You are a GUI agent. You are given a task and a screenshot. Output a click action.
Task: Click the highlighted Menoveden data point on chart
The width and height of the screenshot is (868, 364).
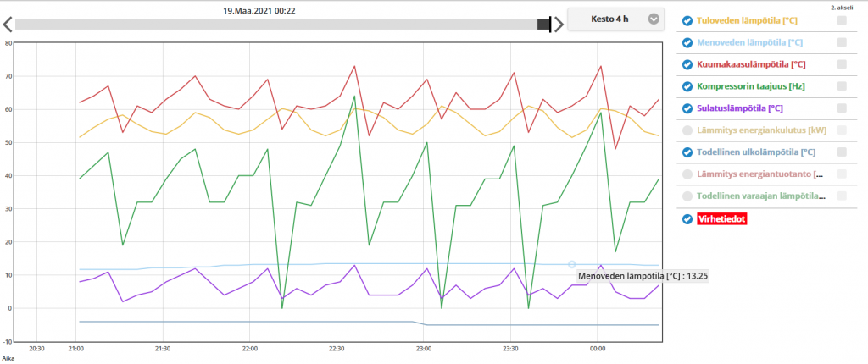tap(572, 264)
